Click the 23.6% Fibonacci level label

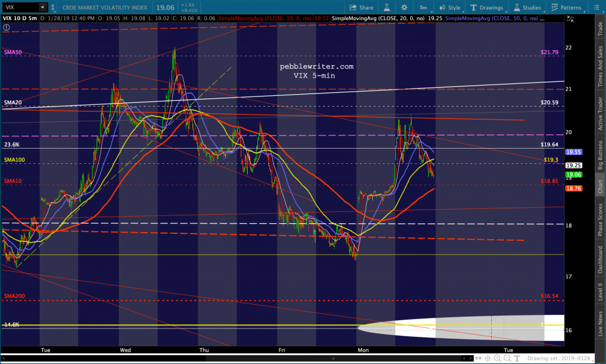[x=12, y=144]
